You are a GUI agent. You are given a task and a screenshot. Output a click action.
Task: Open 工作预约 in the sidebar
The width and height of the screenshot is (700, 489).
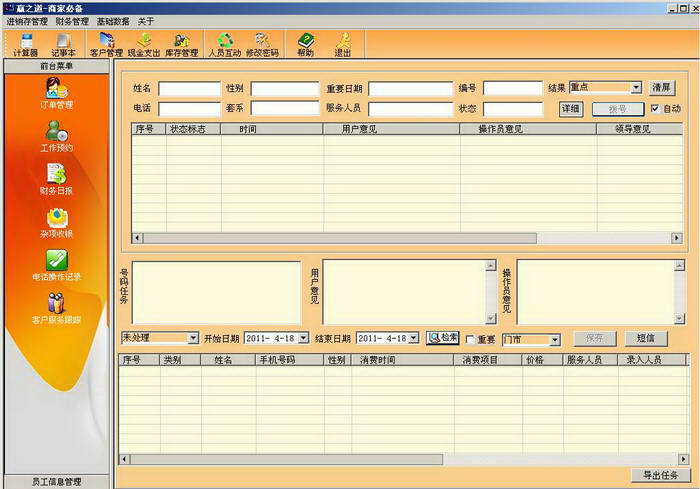click(56, 136)
